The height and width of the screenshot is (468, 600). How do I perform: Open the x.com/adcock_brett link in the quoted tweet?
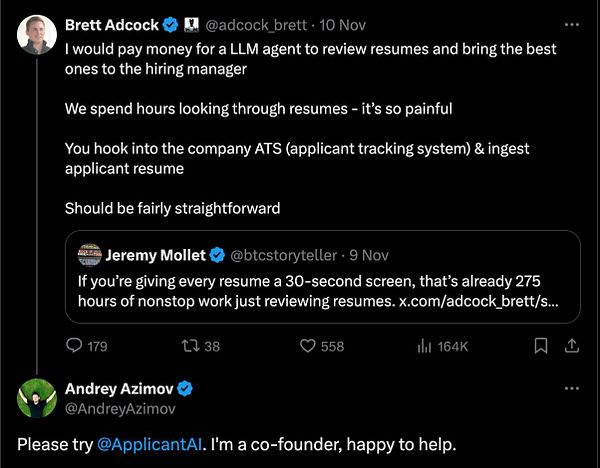pos(478,302)
